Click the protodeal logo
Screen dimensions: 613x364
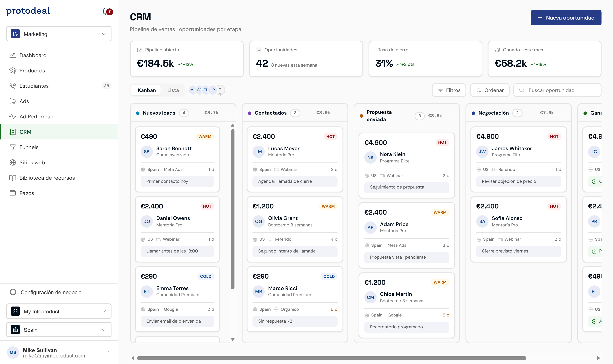click(x=28, y=11)
